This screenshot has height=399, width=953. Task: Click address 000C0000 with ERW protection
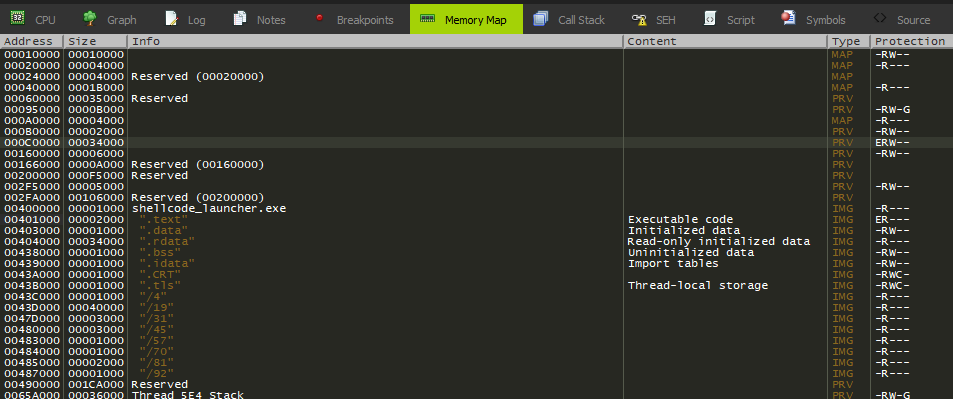[32, 142]
